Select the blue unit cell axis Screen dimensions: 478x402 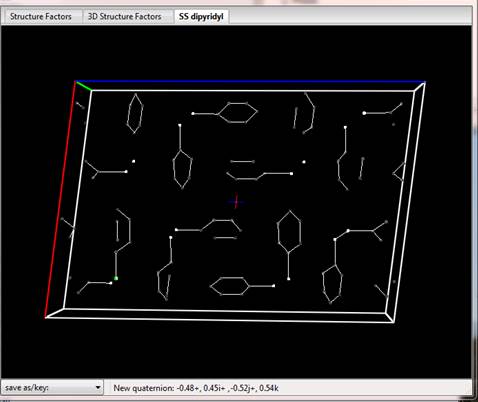coord(251,81)
